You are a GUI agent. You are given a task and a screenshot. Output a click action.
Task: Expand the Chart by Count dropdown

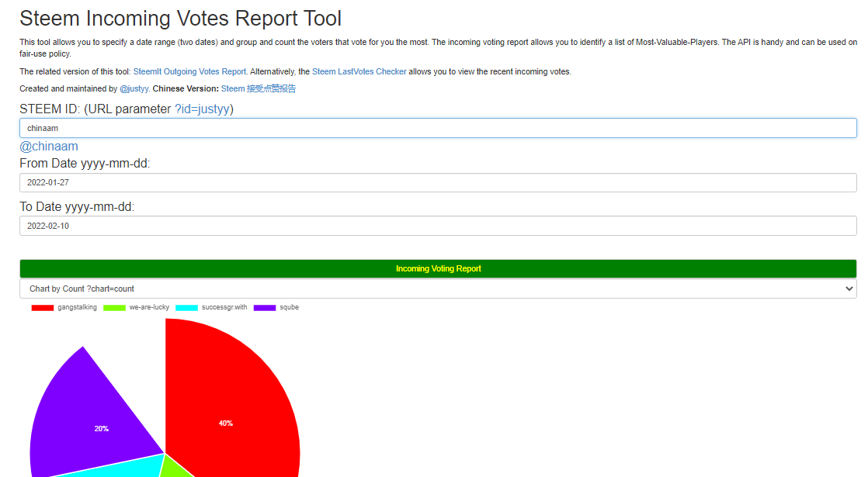pos(438,289)
